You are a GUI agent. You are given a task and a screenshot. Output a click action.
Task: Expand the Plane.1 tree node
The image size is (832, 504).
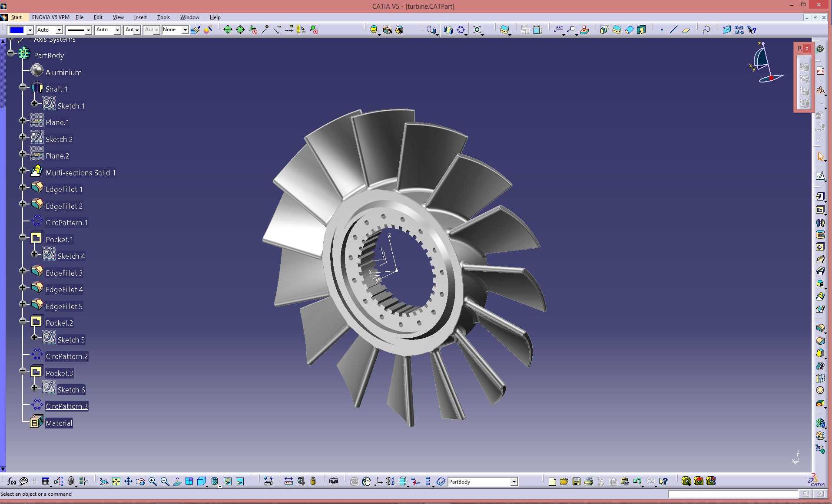(23, 121)
